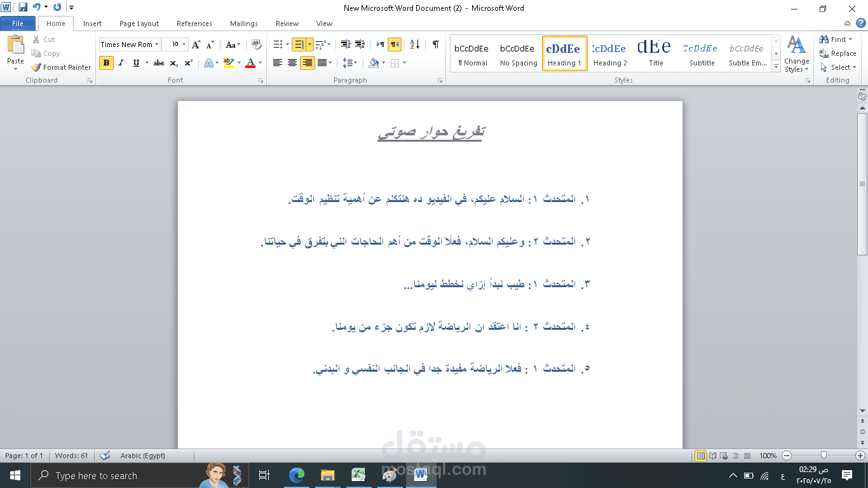Align text to the left

[278, 63]
